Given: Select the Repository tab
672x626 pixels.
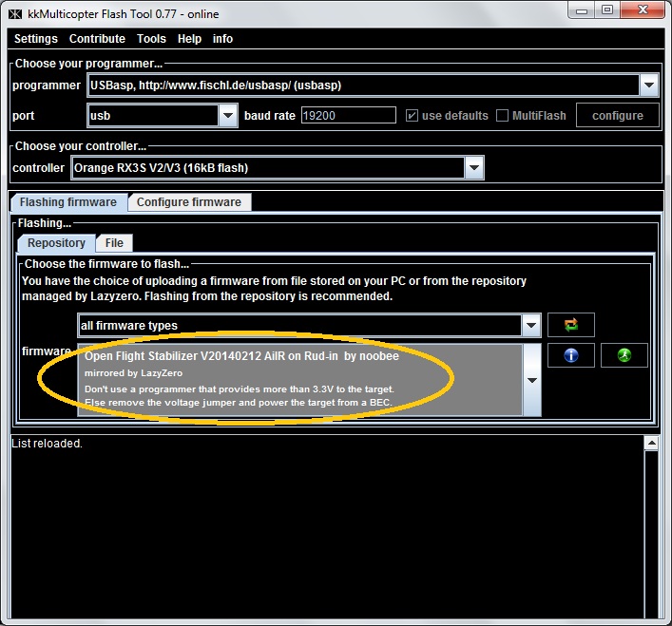Looking at the screenshot, I should (57, 243).
